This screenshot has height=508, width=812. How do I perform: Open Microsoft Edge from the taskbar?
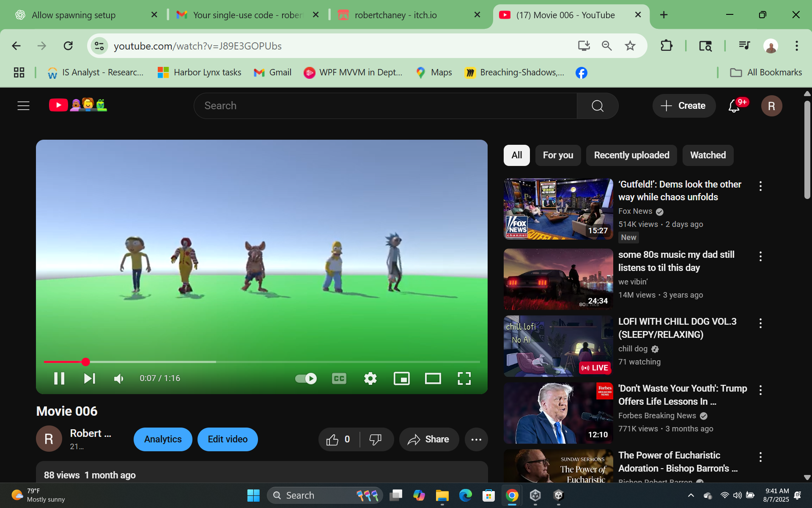tap(466, 495)
